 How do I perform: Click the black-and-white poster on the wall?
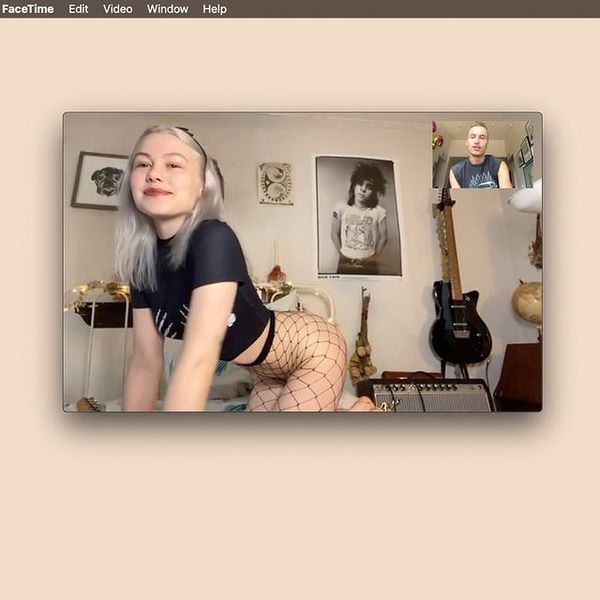[359, 217]
